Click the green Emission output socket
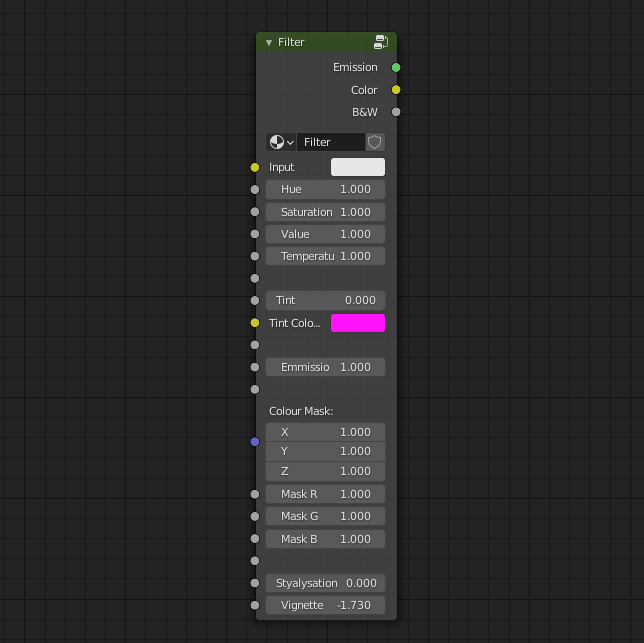 (x=396, y=67)
